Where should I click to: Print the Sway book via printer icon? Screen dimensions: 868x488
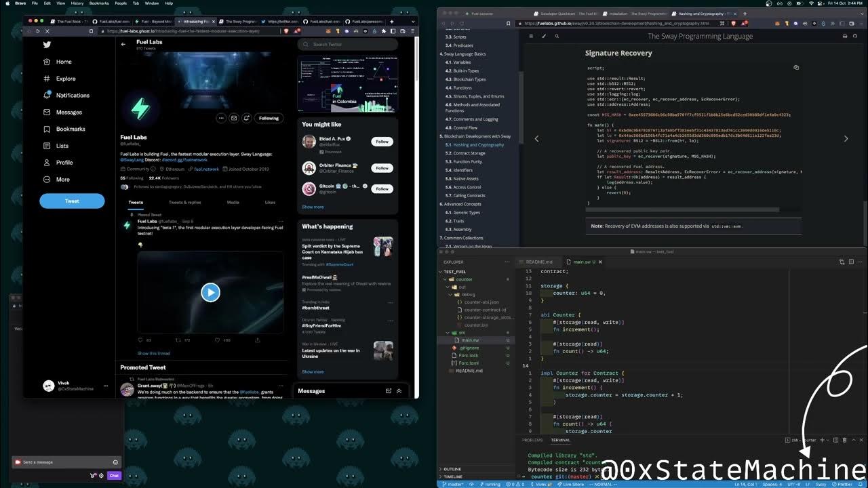pos(845,36)
